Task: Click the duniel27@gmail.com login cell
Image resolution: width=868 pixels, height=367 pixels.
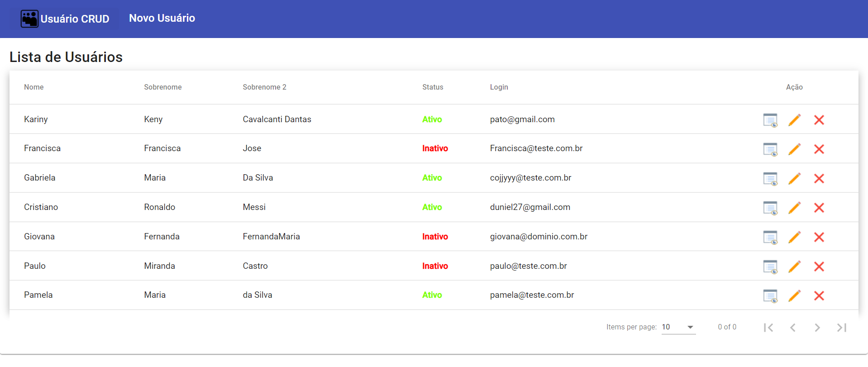Action: tap(530, 207)
